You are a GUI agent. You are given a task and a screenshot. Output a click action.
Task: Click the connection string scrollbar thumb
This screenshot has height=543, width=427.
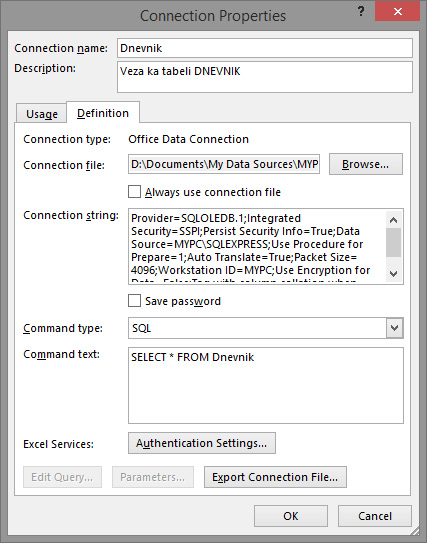[x=393, y=242]
